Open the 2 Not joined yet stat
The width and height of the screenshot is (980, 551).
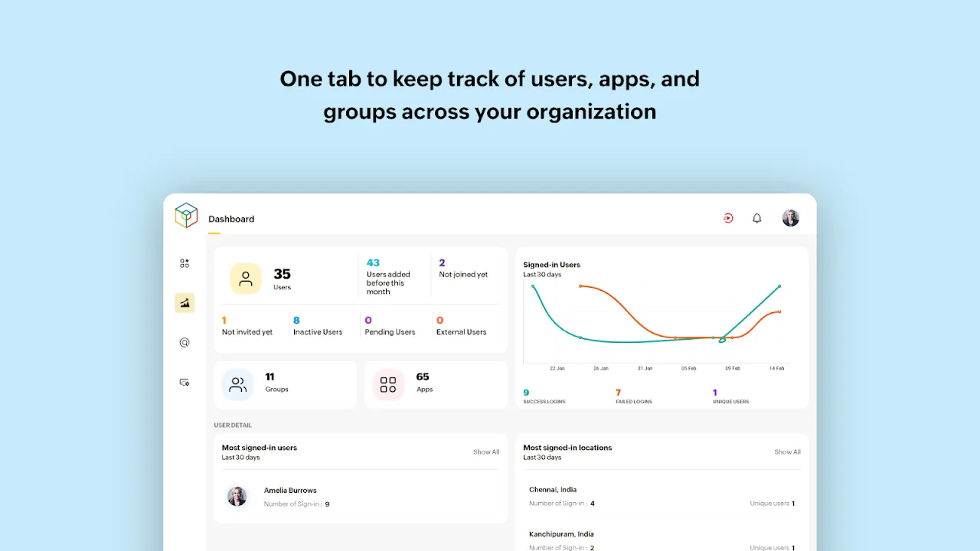coord(463,268)
